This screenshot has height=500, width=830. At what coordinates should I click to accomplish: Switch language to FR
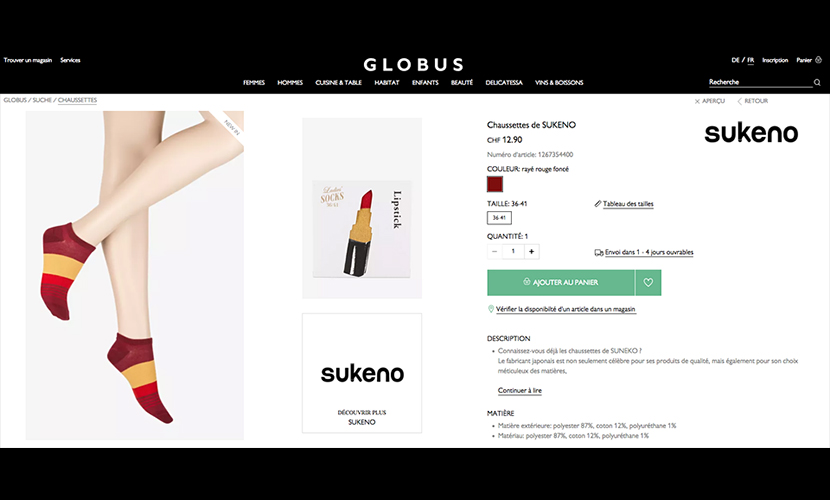[751, 60]
